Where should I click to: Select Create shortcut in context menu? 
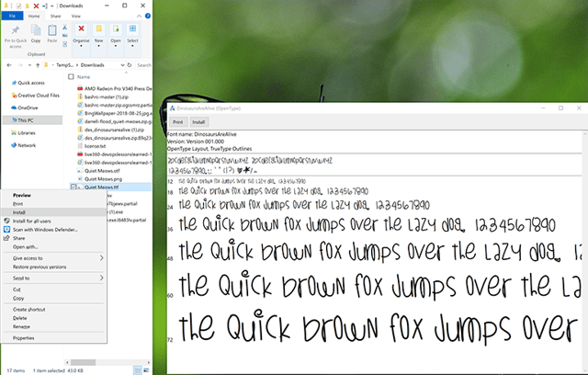pos(53,310)
